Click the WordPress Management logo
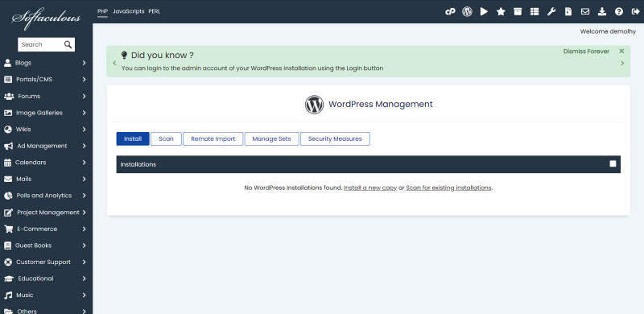This screenshot has width=644, height=314. tap(314, 105)
